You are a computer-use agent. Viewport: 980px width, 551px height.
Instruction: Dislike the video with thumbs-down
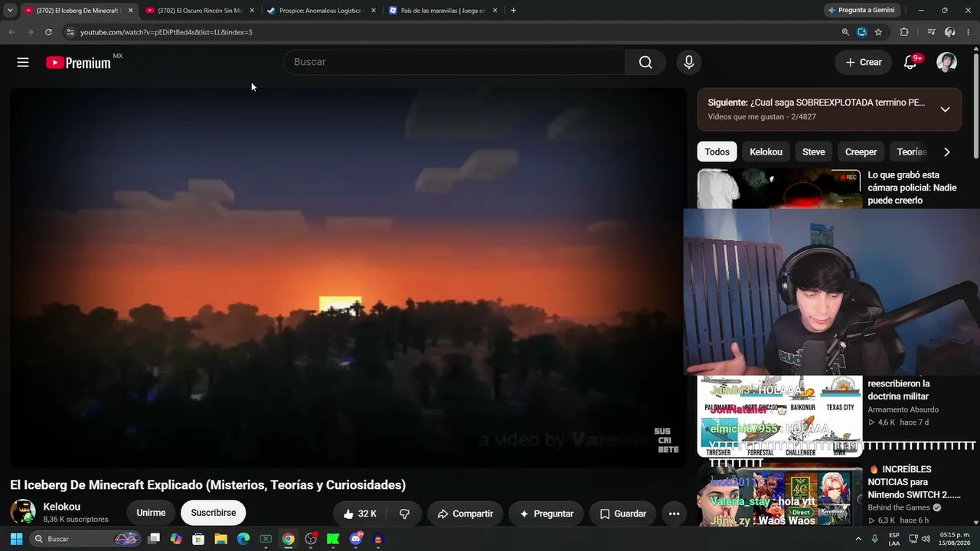(x=404, y=514)
